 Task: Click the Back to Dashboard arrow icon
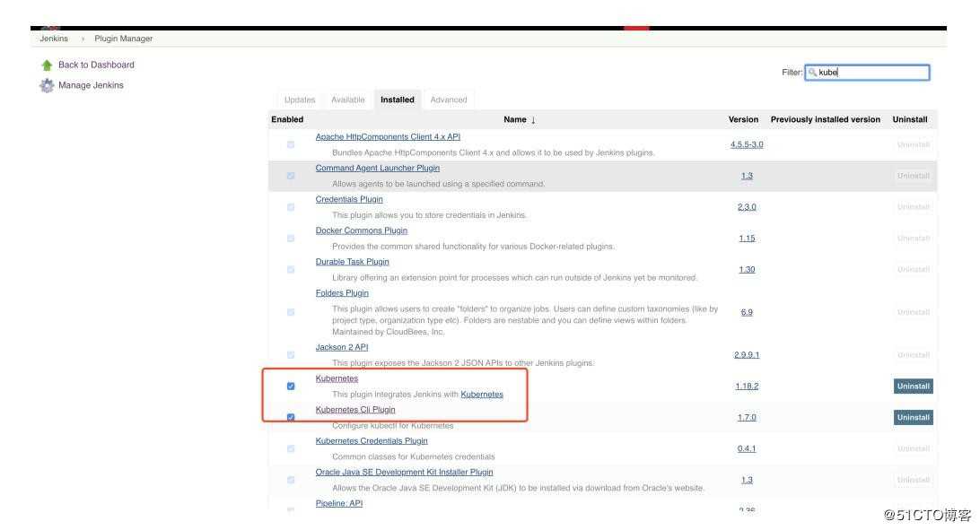[x=47, y=65]
